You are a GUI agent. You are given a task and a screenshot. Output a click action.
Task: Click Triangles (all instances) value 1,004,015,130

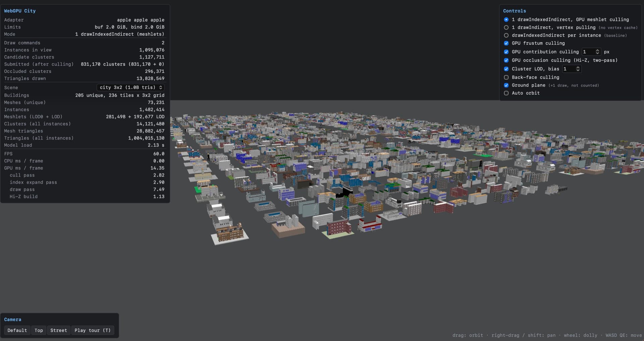tap(146, 138)
